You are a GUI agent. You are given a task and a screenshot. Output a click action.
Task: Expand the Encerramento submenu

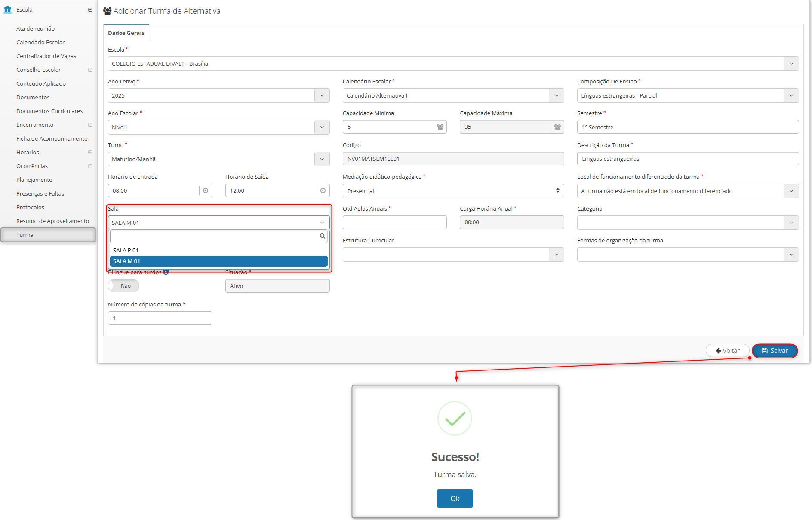click(90, 125)
